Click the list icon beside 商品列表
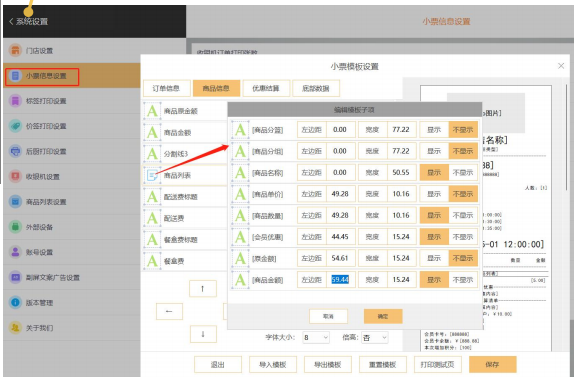This screenshot has width=575, height=378. point(152,175)
